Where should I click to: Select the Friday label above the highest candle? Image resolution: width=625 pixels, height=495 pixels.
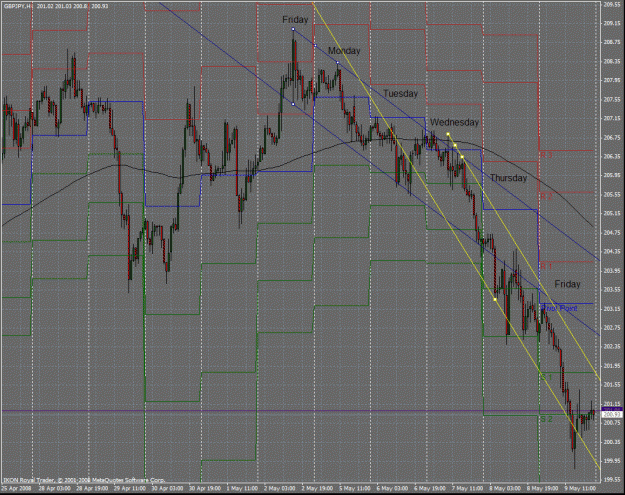(x=295, y=20)
